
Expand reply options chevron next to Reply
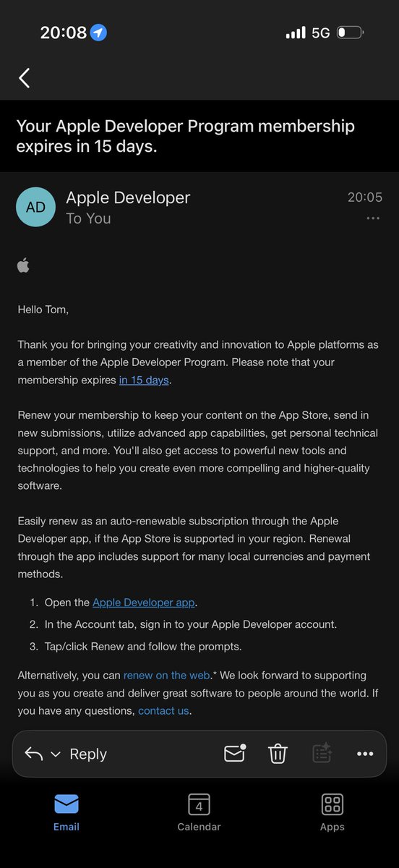[x=56, y=754]
